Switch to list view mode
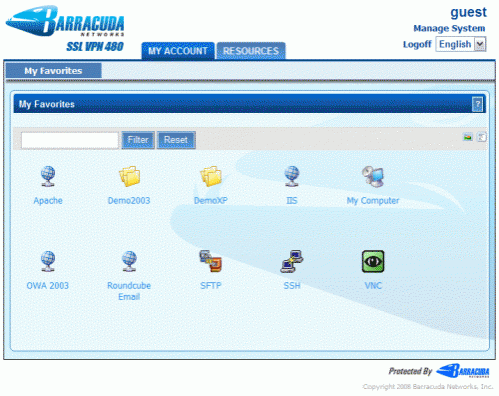 481,137
